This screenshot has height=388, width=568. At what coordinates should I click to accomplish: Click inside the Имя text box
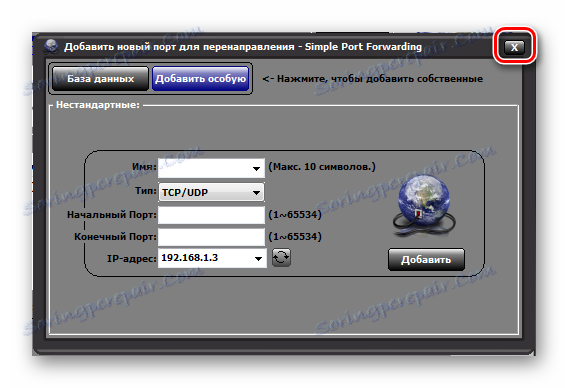coord(204,168)
